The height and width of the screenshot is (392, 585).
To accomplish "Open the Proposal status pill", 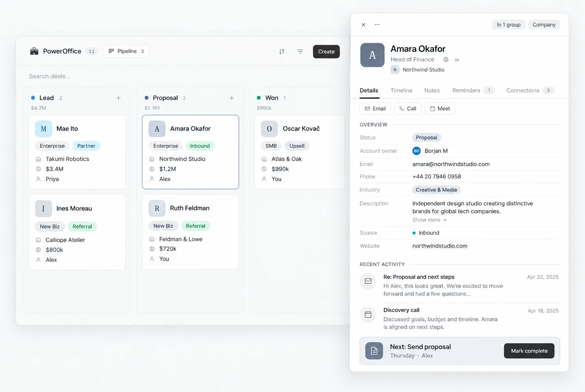I will [427, 138].
